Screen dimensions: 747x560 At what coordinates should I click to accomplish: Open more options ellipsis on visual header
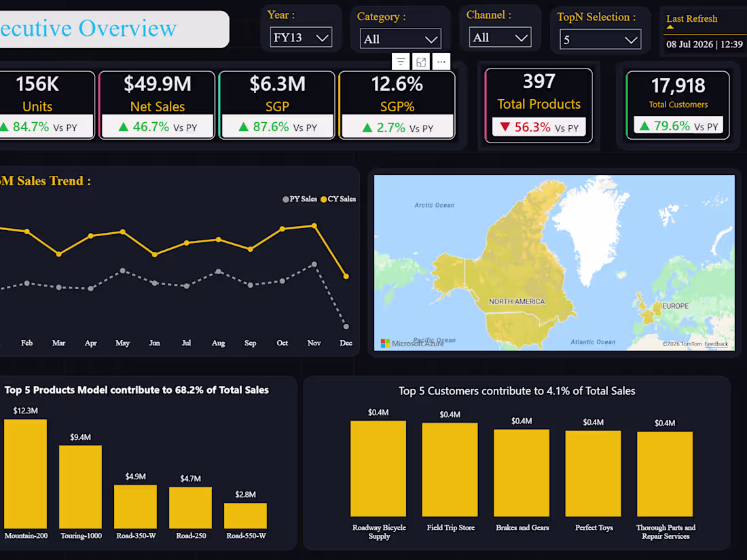coord(441,62)
